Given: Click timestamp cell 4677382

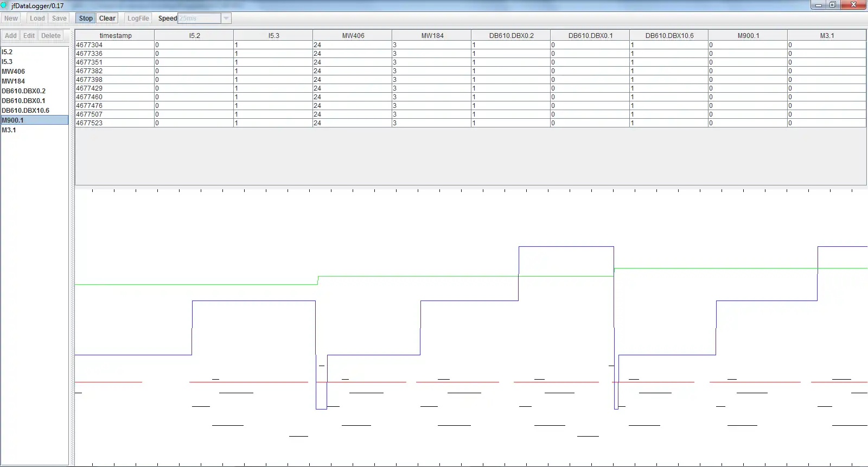Looking at the screenshot, I should point(115,71).
